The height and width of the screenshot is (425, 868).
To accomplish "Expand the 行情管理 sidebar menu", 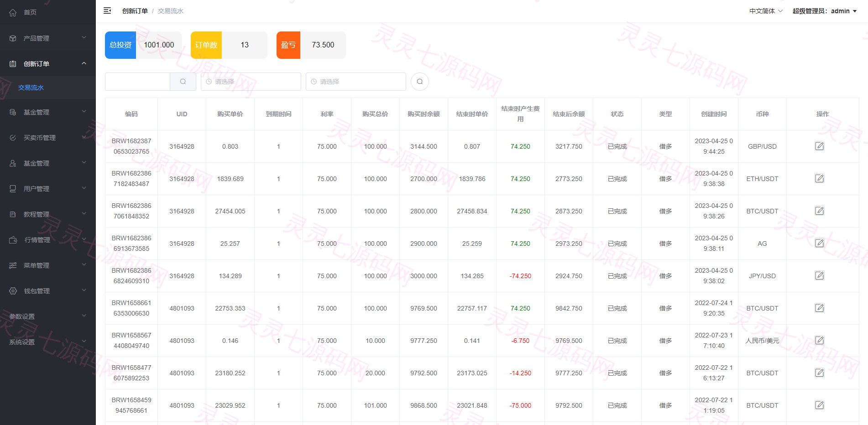I will pyautogui.click(x=48, y=240).
